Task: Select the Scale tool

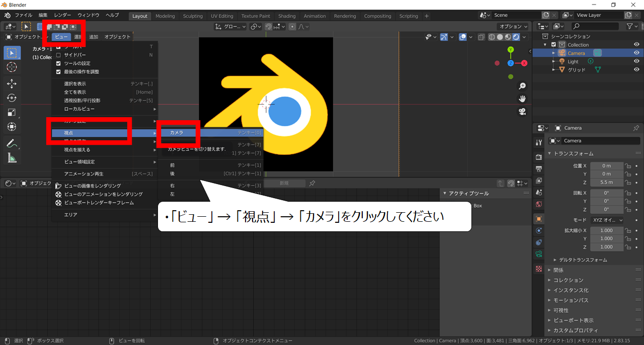Action: (13, 112)
